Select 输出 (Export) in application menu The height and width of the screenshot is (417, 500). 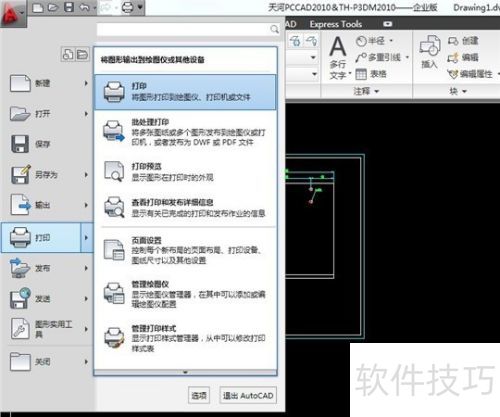click(47, 205)
